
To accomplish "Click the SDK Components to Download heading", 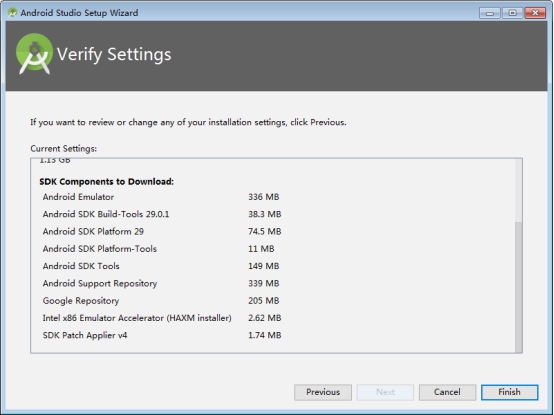I will click(106, 182).
